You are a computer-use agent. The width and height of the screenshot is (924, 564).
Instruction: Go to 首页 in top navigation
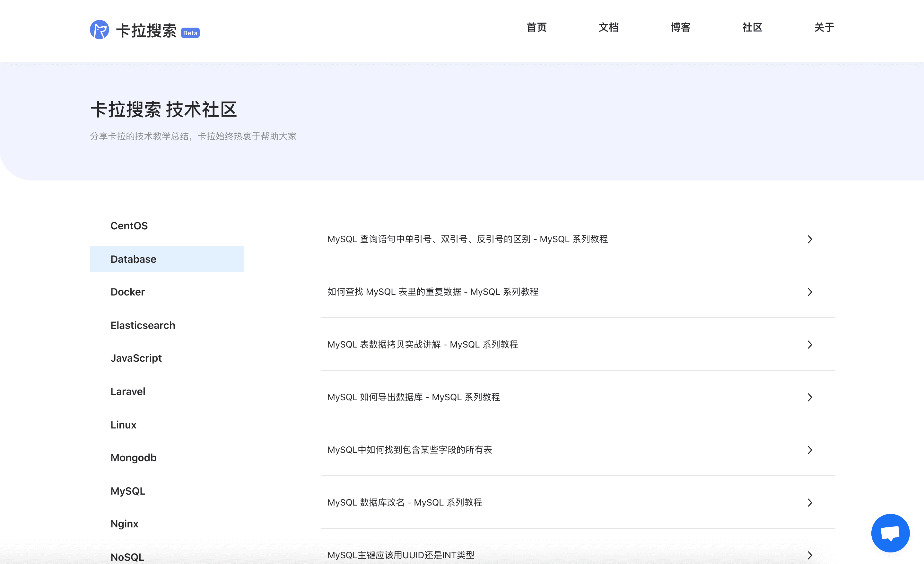pos(536,27)
